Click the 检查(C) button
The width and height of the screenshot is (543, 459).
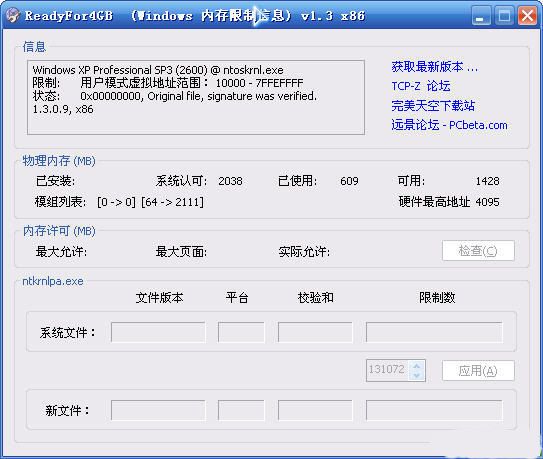(x=478, y=250)
